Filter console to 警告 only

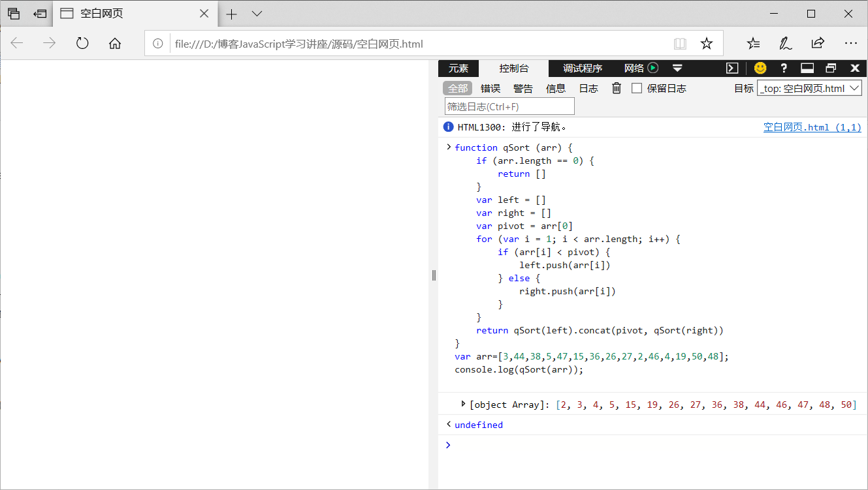click(x=523, y=89)
